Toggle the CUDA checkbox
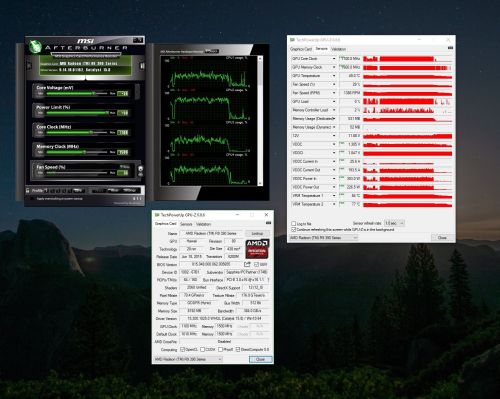500x399 pixels. click(x=202, y=349)
